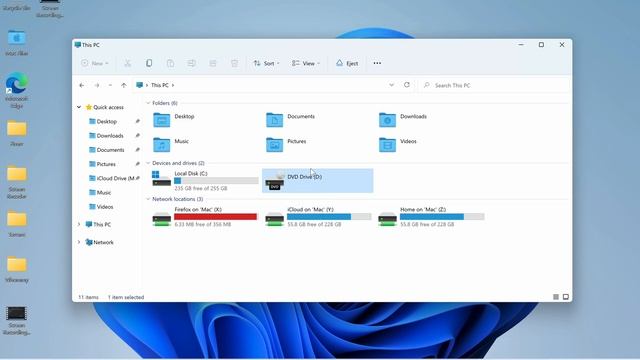The height and width of the screenshot is (360, 640).
Task: Click This PC breadcrumb in address bar
Action: tap(160, 85)
